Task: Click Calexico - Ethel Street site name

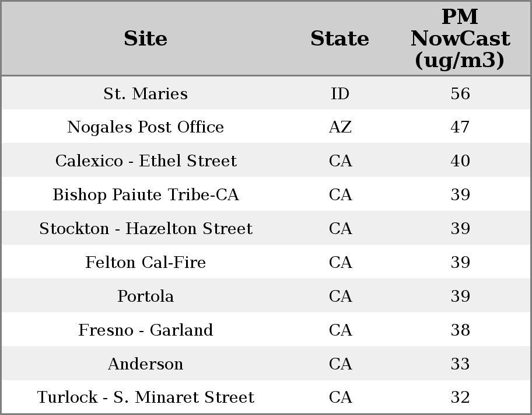Action: 146,161
